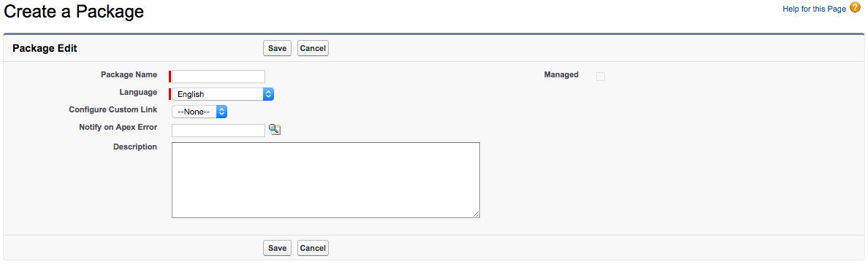868x264 pixels.
Task: Open the user lookup magnifier icon
Action: (275, 129)
